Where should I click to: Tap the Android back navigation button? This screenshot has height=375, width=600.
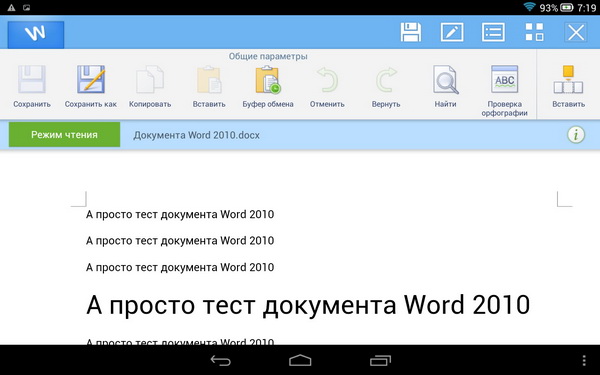point(221,360)
